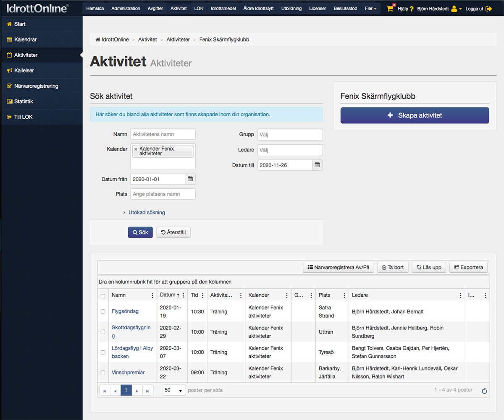Open the Vinschpremiär activity link

click(128, 373)
